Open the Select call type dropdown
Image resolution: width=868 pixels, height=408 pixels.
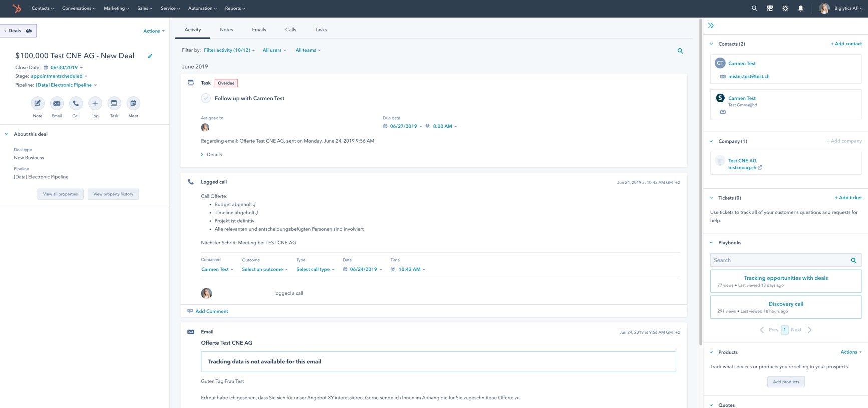pyautogui.click(x=315, y=269)
